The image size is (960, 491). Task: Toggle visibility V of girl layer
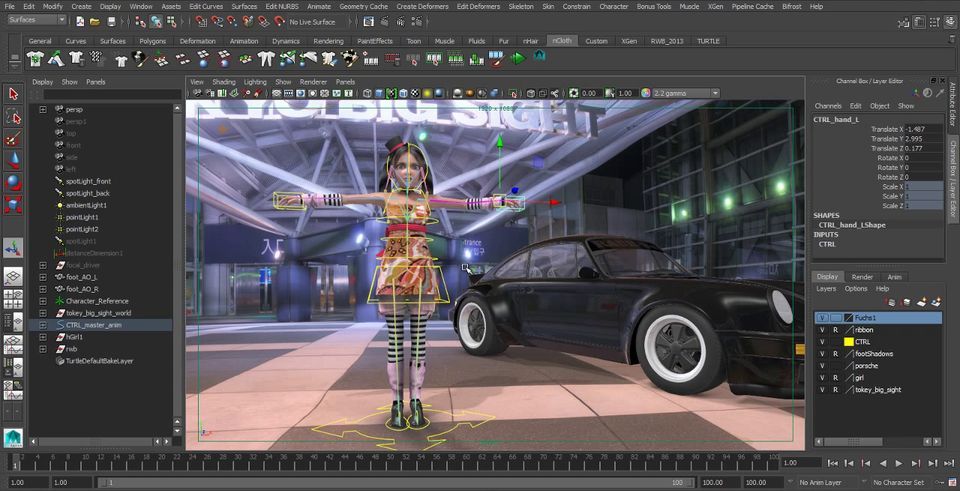point(822,378)
